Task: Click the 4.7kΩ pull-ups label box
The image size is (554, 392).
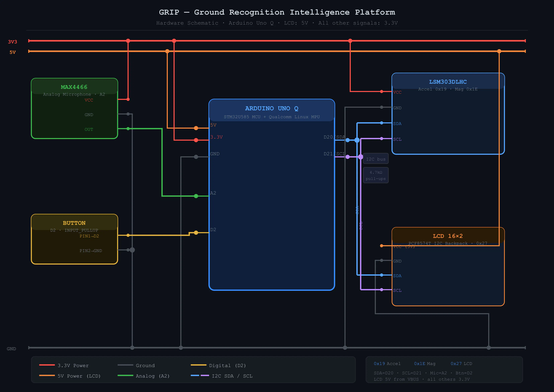Action: click(x=376, y=175)
